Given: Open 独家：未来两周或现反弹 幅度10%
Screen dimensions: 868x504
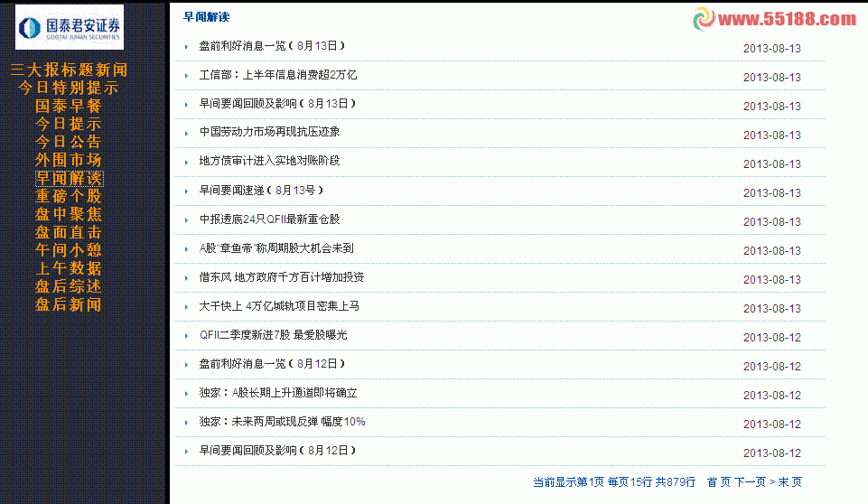Looking at the screenshot, I should pyautogui.click(x=283, y=422).
